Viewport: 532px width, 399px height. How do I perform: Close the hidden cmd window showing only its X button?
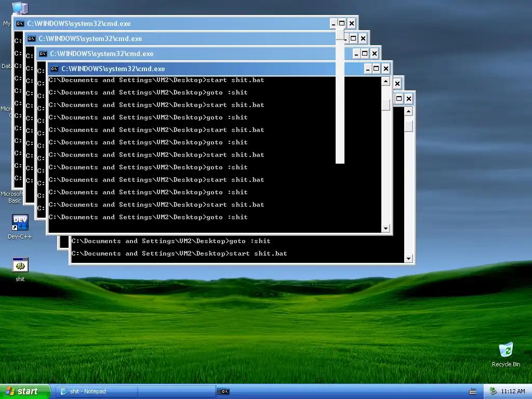click(x=397, y=84)
